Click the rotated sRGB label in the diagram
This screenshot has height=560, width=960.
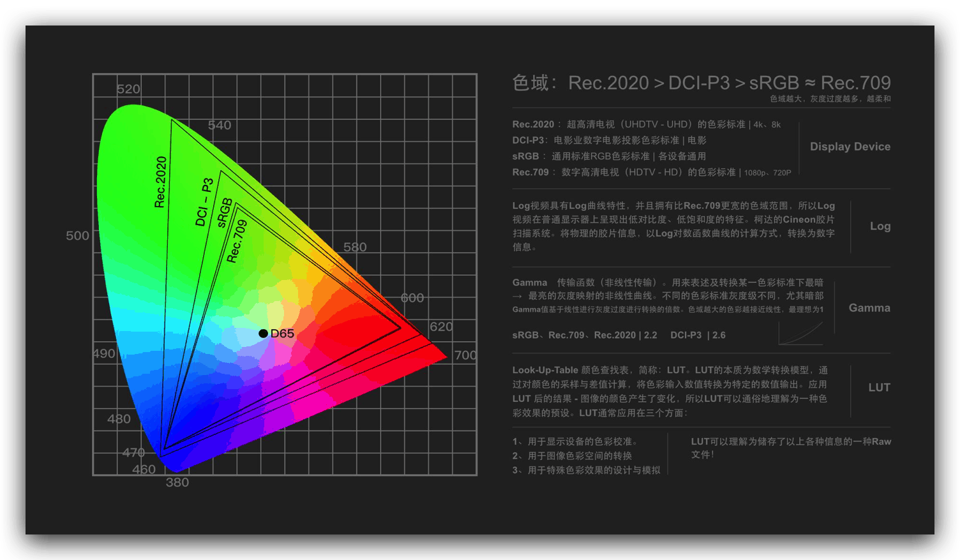pos(224,213)
